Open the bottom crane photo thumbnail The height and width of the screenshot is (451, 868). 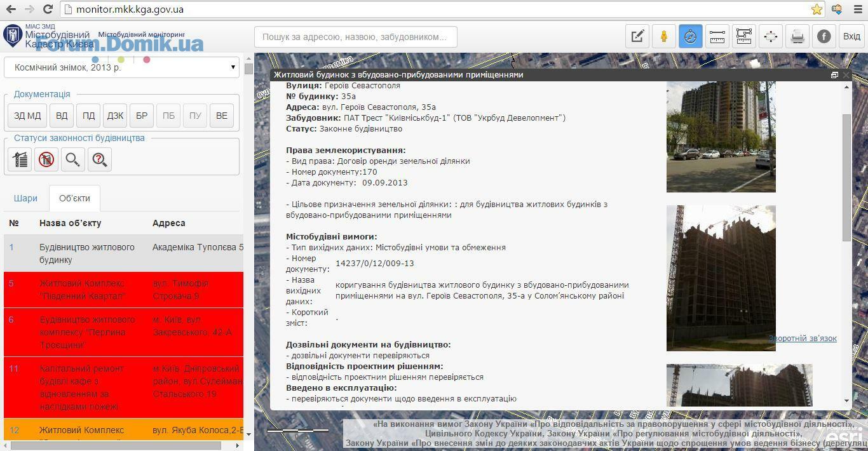point(740,386)
